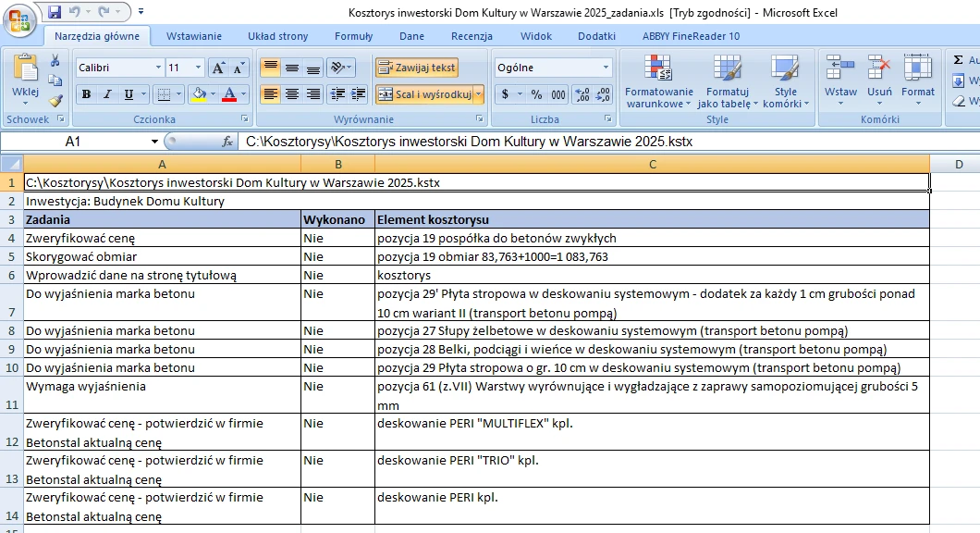Decrease decimal places
Viewport: 980px width, 533px height.
(x=603, y=94)
